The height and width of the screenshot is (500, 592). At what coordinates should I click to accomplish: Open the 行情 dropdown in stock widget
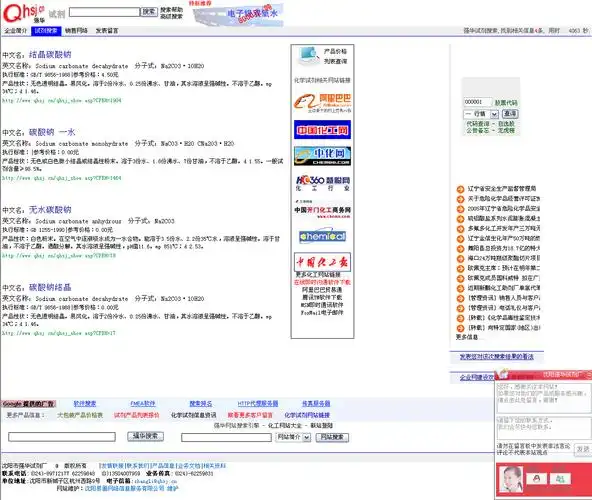click(481, 114)
